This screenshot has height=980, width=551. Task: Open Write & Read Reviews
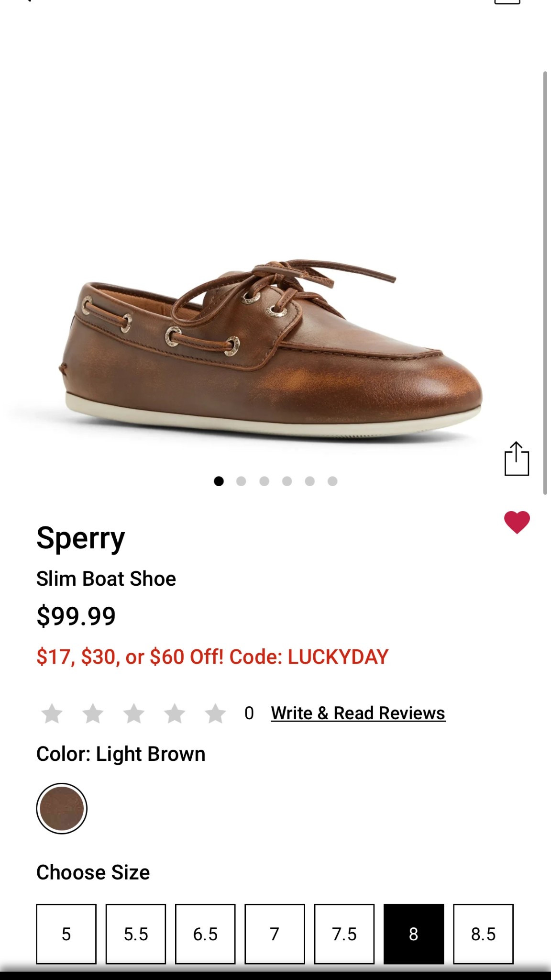(358, 713)
